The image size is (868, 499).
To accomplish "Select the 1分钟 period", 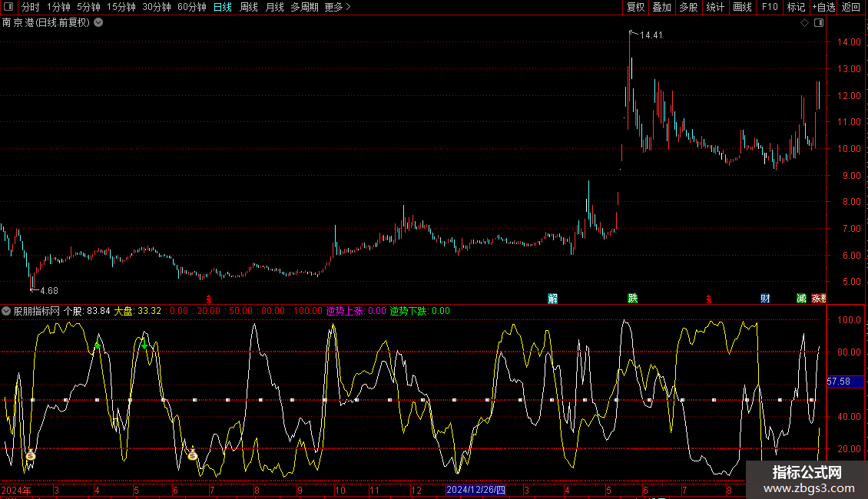I will coord(58,7).
